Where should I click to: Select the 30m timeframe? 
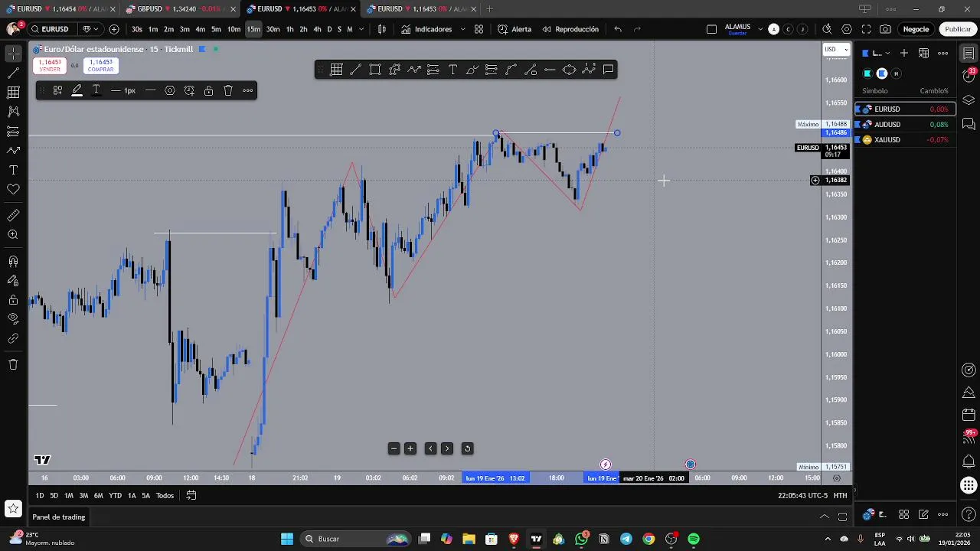pos(273,29)
